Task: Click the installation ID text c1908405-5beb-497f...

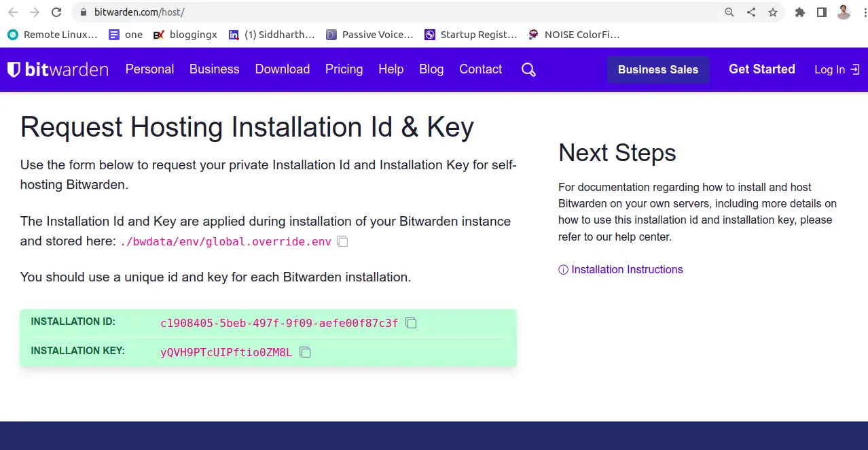Action: [279, 323]
